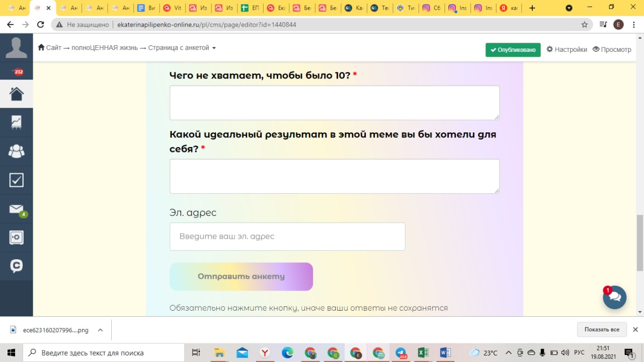Screen dimensions: 644x362
Task: Open Просмотр page preview
Action: (612, 49)
